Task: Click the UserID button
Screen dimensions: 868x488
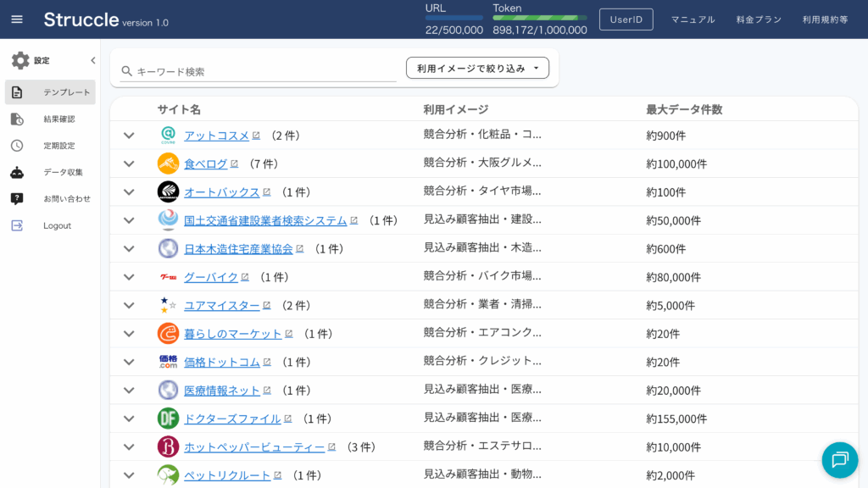Action: point(626,19)
